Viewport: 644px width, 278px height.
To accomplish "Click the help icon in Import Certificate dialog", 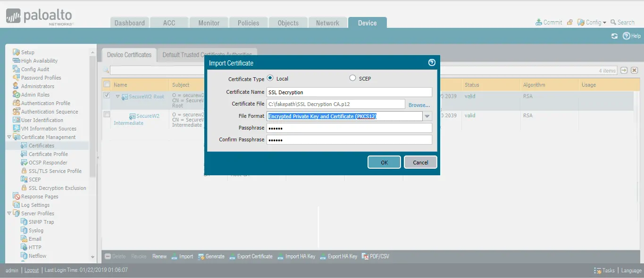I will pos(431,63).
